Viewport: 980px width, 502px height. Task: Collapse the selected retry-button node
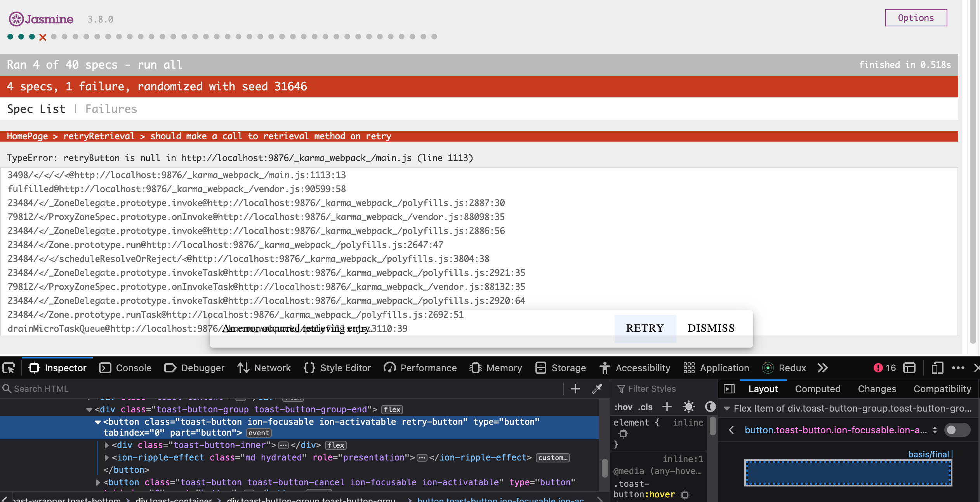(x=98, y=422)
